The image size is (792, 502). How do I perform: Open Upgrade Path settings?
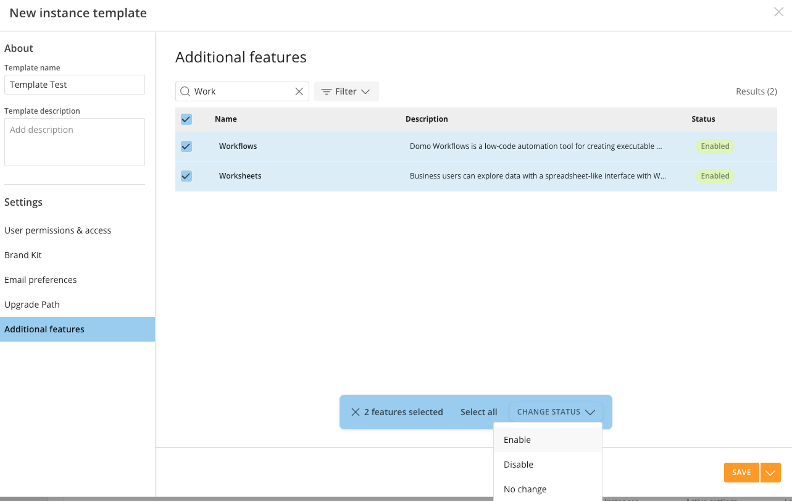[32, 305]
